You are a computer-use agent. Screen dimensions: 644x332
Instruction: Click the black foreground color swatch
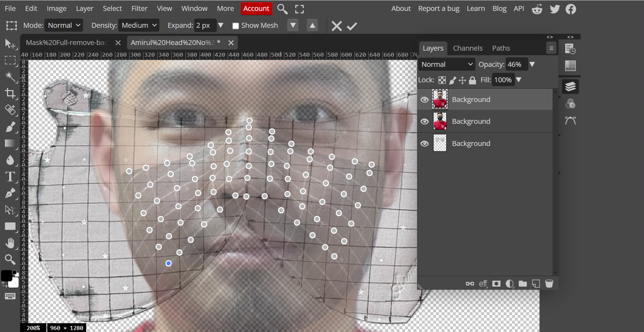coord(6,275)
